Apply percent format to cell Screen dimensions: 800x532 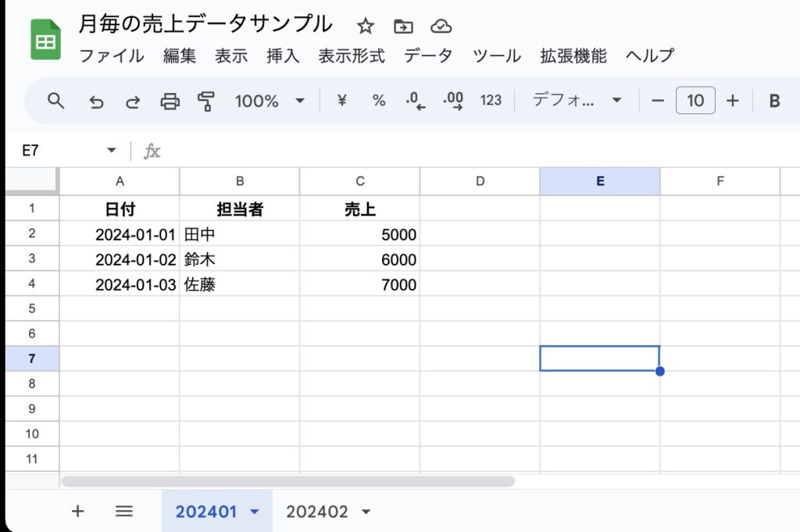tap(379, 101)
